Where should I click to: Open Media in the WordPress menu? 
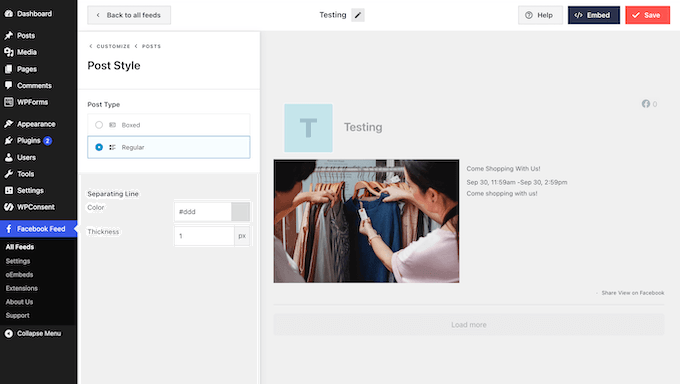pyautogui.click(x=27, y=52)
